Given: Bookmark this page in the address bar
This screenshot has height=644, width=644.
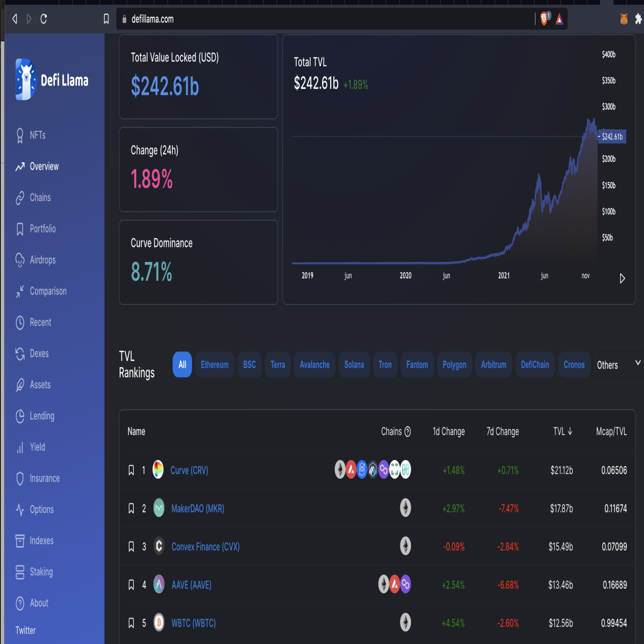Looking at the screenshot, I should [x=106, y=19].
